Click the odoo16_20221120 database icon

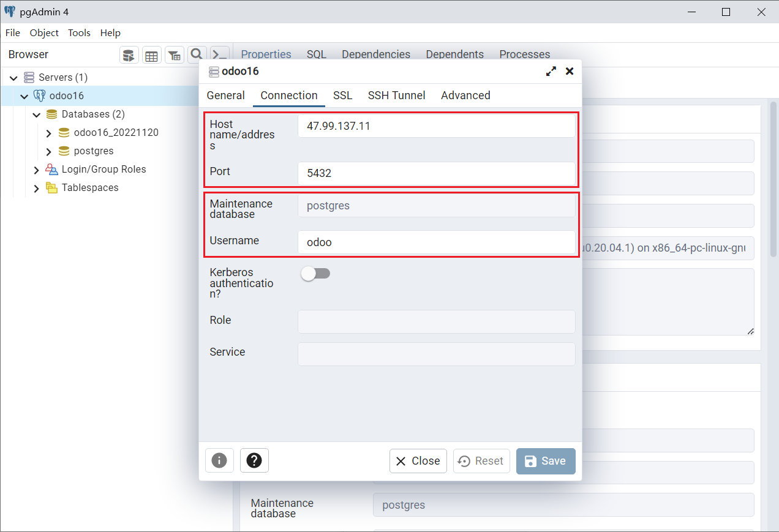[64, 133]
